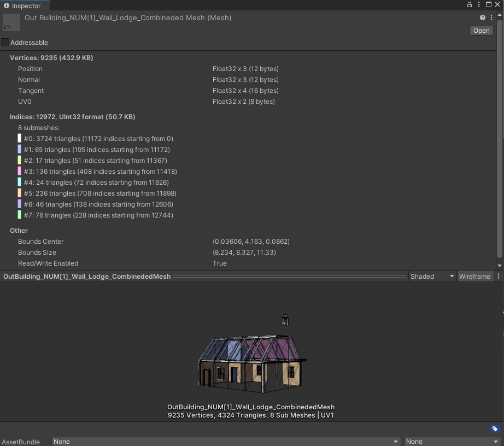504x446 pixels.
Task: Select the Inspector tab
Action: [25, 5]
